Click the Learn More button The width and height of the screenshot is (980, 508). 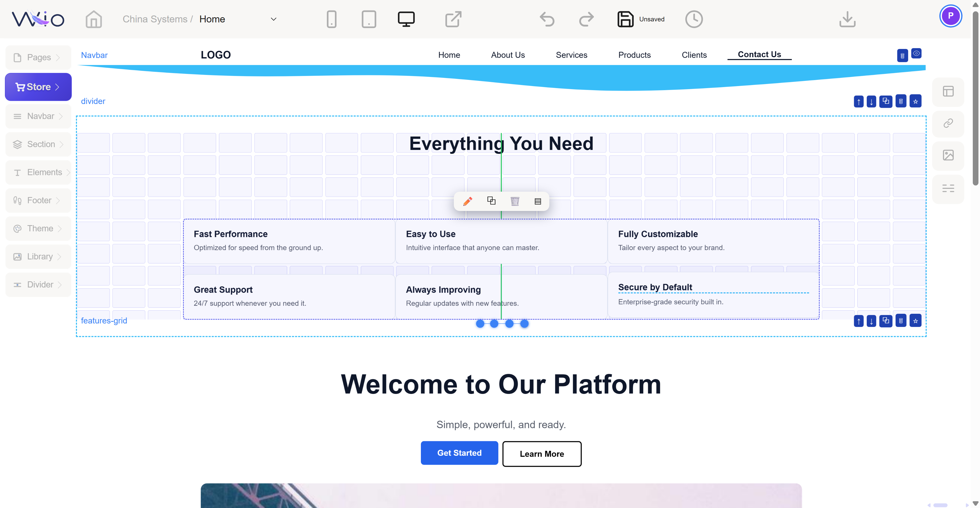coord(542,454)
